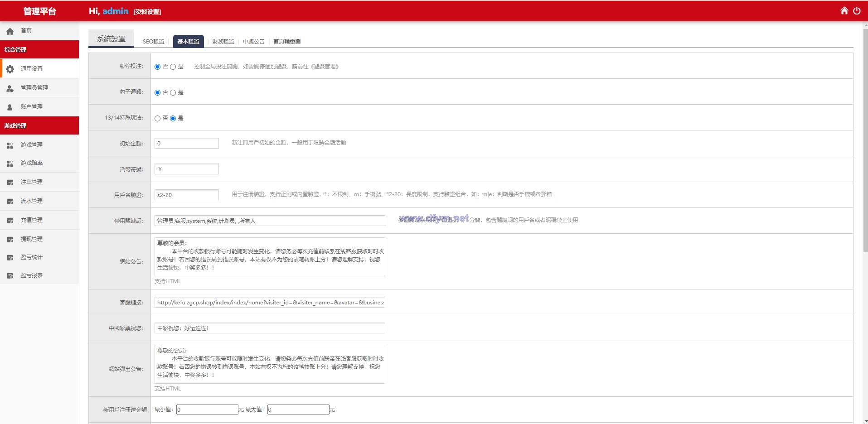This screenshot has height=424, width=868.
Task: Select 是 for 豹子通殺
Action: click(173, 92)
